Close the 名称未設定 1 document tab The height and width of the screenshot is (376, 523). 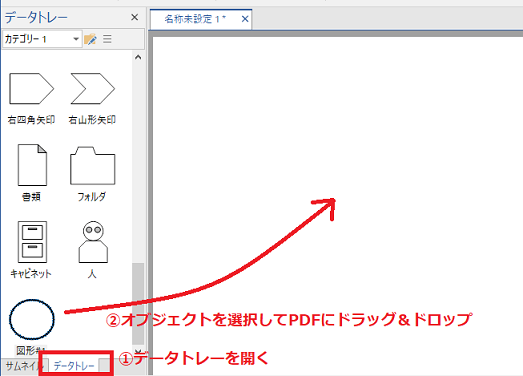coord(245,19)
